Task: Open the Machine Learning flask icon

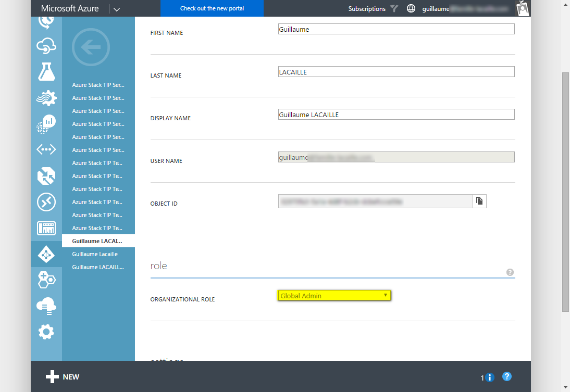Action: click(46, 71)
